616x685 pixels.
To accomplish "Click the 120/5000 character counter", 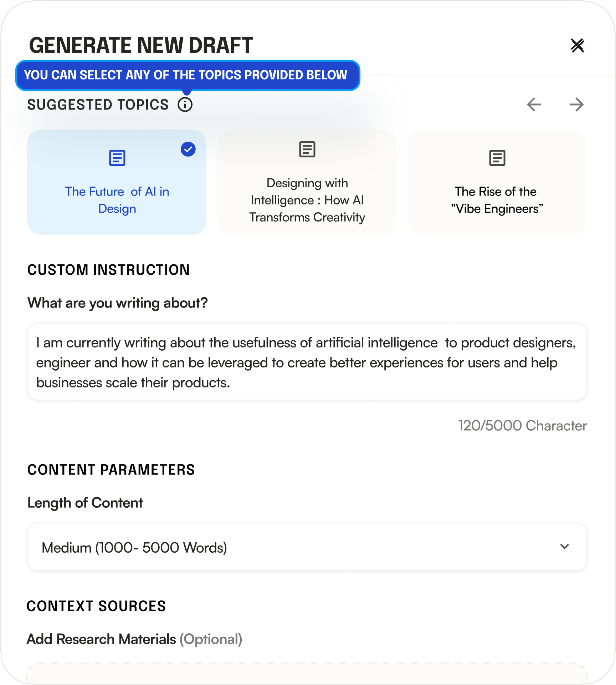I will tap(522, 426).
